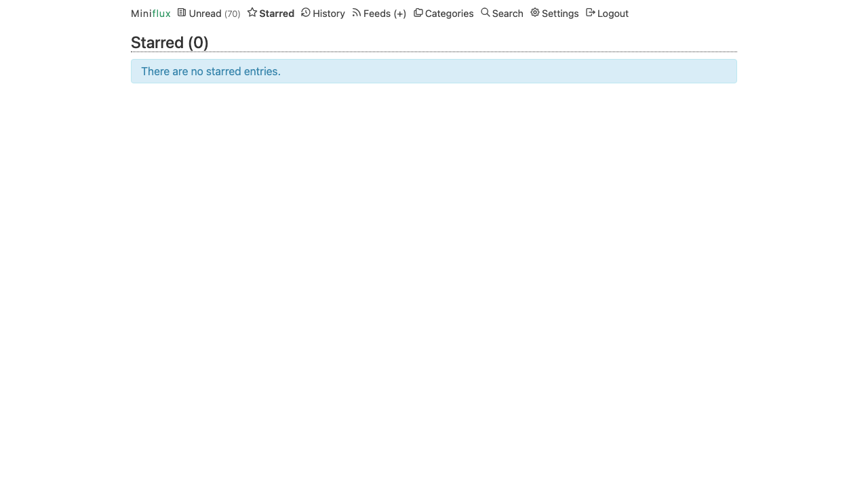Click the Logout link
The image size is (868, 488).
tap(613, 14)
